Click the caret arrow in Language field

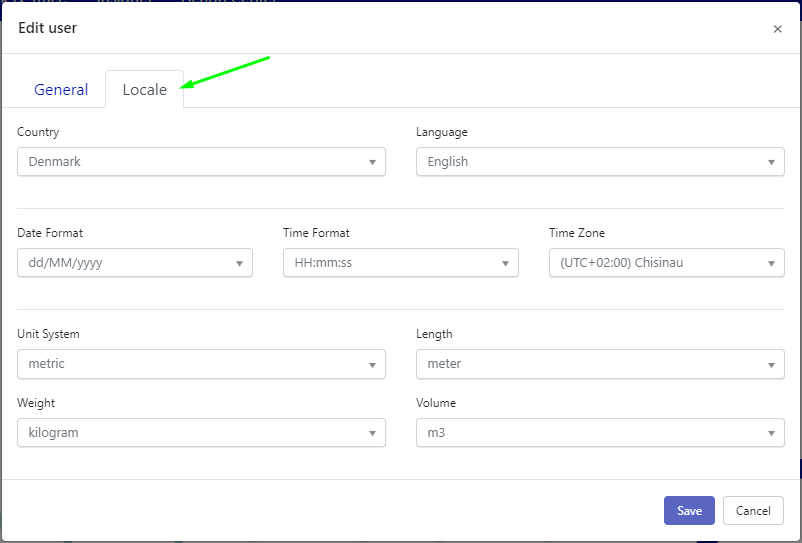[x=771, y=162]
